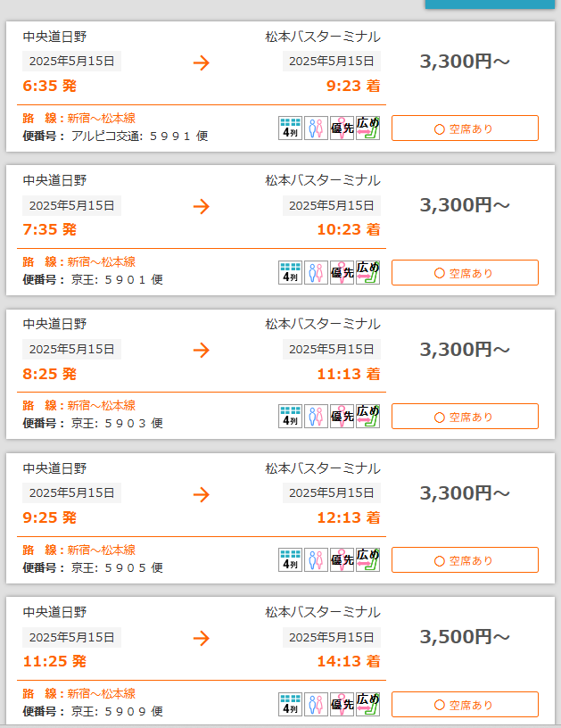
Task: Click the 新宿～松本線 route on bus 5991
Action: click(102, 118)
